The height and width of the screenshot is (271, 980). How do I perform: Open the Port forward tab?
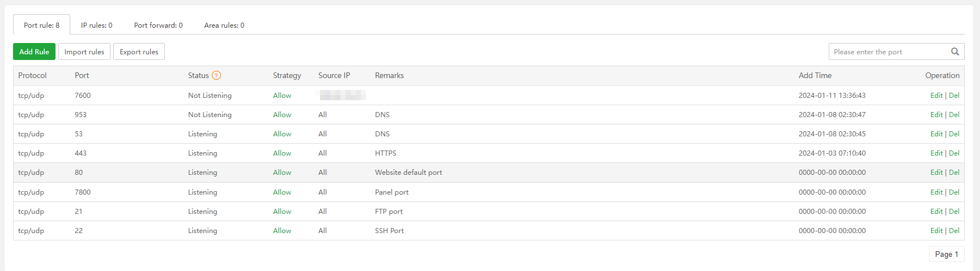[x=158, y=25]
